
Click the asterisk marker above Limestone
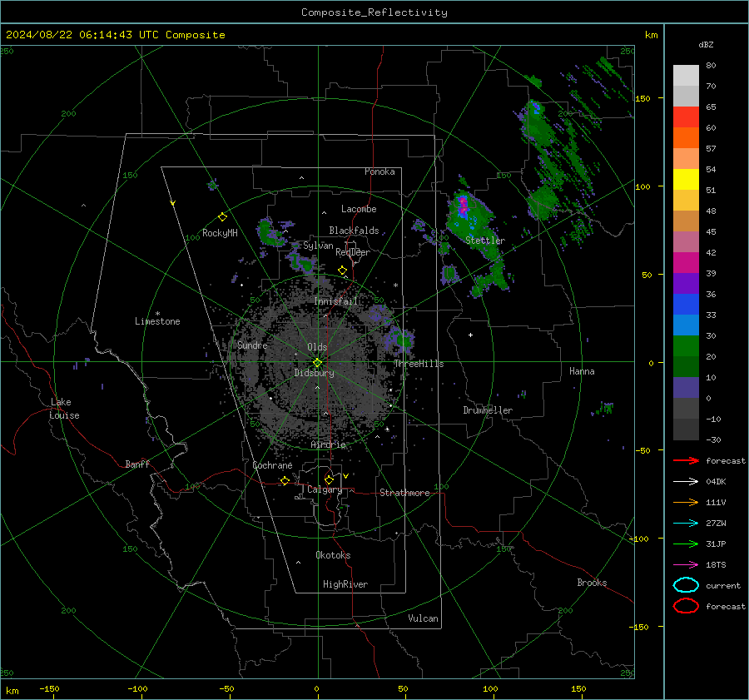pyautogui.click(x=157, y=314)
